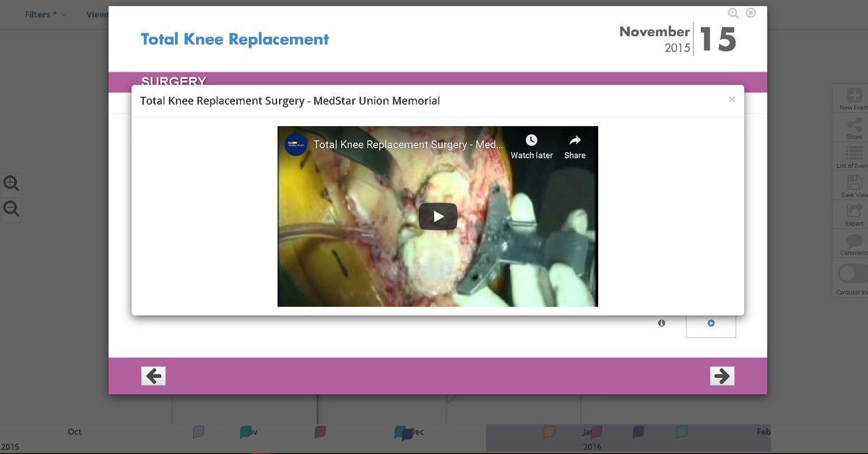
Task: Open the Comments sidebar button
Action: point(854,244)
